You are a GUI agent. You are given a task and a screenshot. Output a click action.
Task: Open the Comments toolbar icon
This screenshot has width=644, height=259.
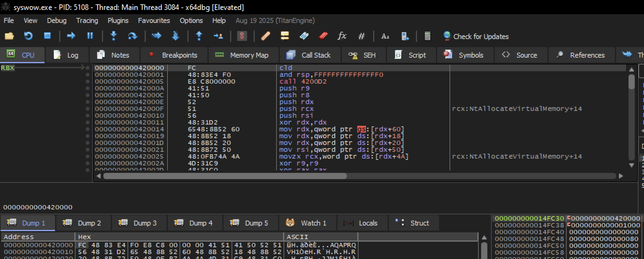tap(285, 36)
